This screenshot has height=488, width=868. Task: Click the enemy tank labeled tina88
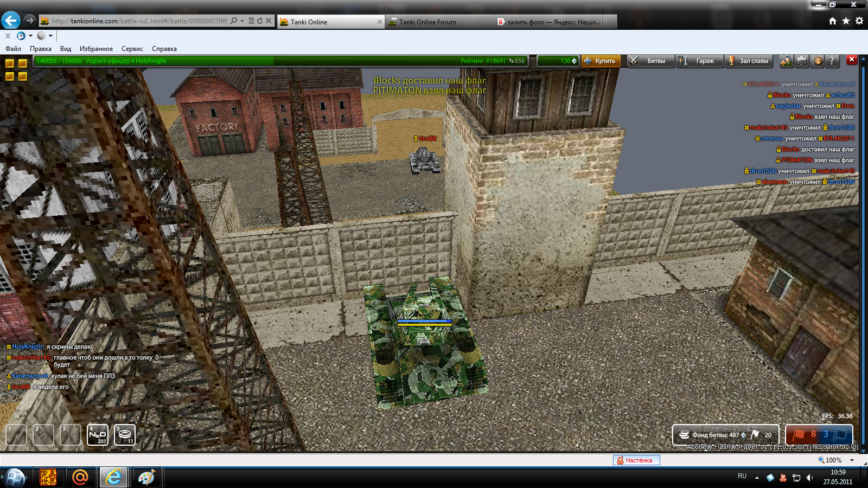(425, 160)
